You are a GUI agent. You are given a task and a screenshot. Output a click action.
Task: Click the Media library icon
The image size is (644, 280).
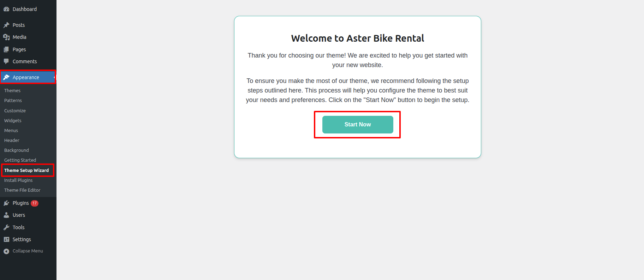click(x=6, y=37)
